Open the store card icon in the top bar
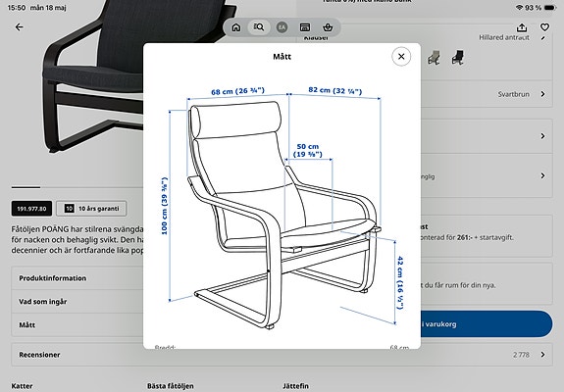The image size is (564, 392). (x=305, y=27)
